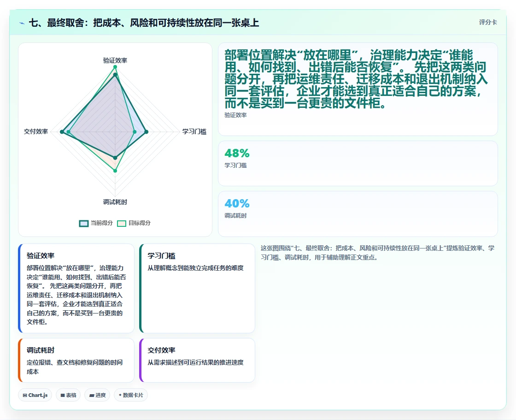Select the 学习门槛 description card heading
Screen dimensions: 516x420
[161, 255]
